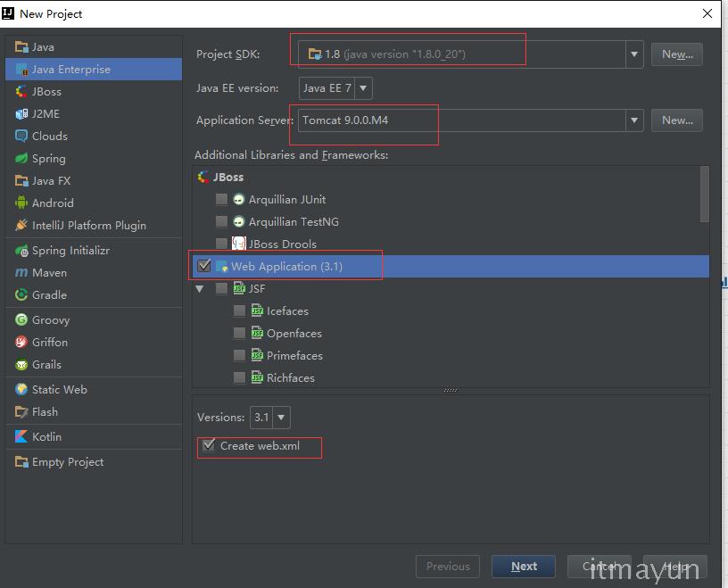Enable the Arquillian TestNG checkbox
This screenshot has height=588, width=728.
click(x=221, y=221)
